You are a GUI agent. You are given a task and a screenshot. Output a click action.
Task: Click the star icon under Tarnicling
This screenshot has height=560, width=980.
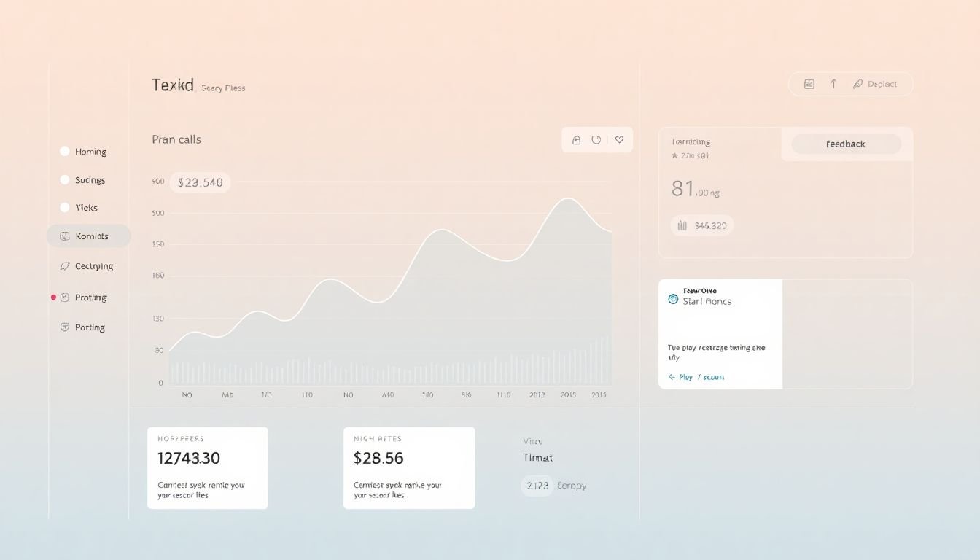click(x=674, y=156)
